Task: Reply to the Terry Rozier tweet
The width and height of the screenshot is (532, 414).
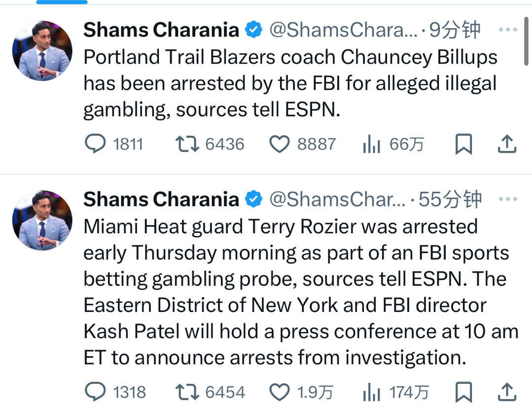Action: click(x=95, y=392)
